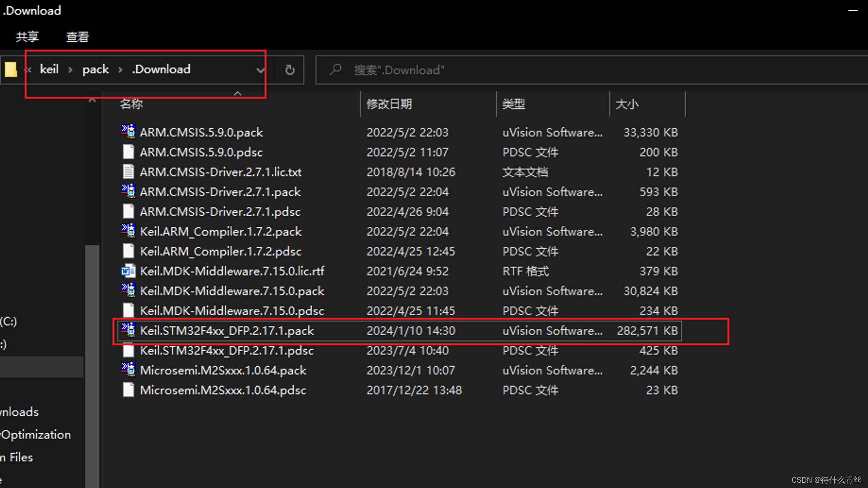Select ARM.CMSIS.5.9.0.pack file name
The image size is (868, 488).
201,132
